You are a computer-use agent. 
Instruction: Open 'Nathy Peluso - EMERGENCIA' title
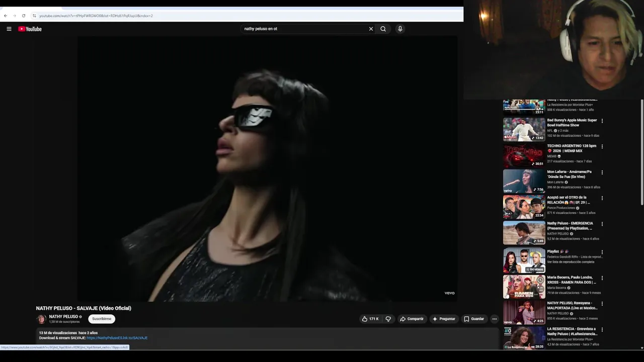tap(570, 226)
